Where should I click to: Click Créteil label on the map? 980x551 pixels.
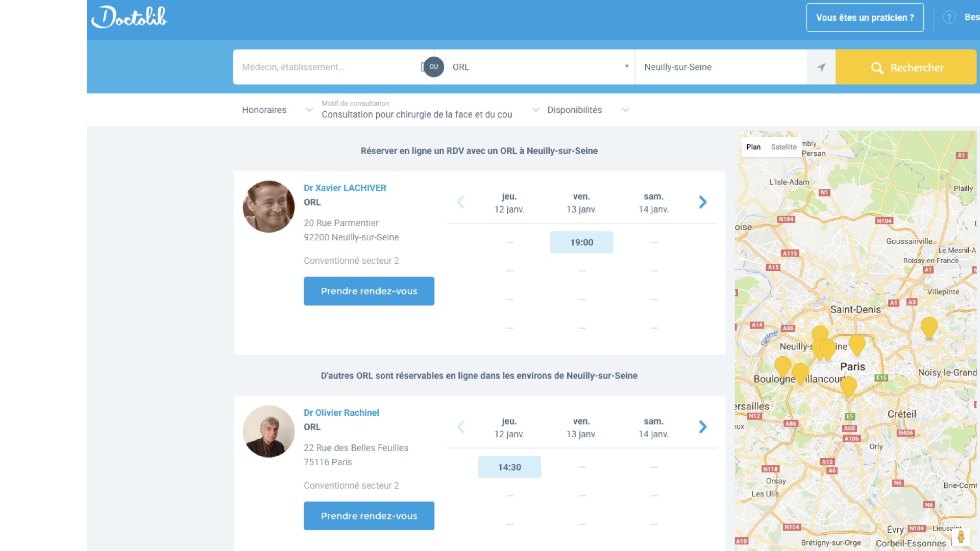point(901,414)
